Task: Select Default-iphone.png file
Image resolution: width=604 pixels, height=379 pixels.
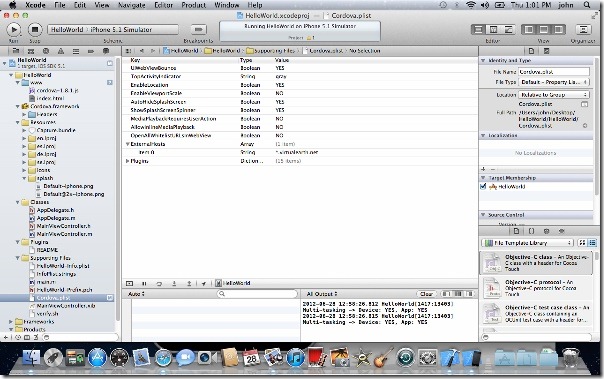Action: pyautogui.click(x=68, y=186)
